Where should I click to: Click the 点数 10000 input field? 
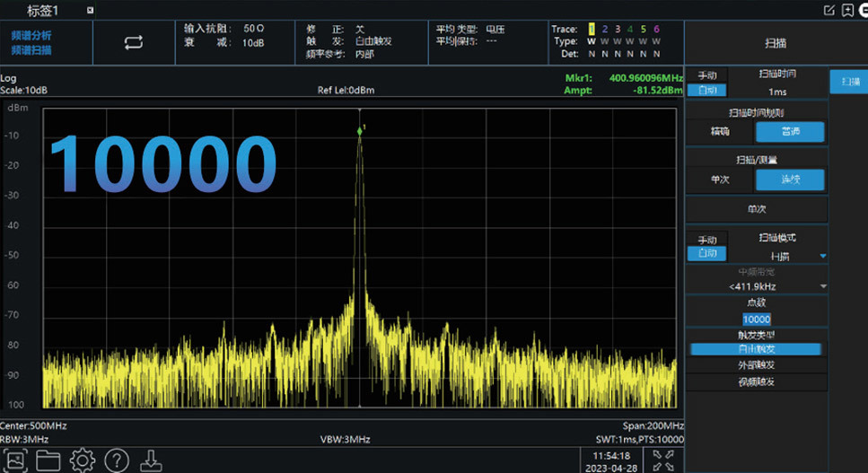point(757,320)
